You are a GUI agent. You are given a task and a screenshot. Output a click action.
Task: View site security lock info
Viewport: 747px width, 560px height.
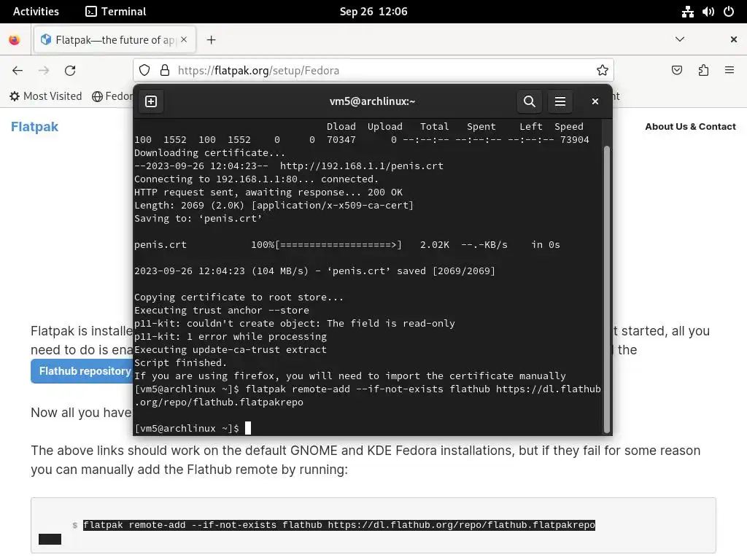[x=165, y=71]
